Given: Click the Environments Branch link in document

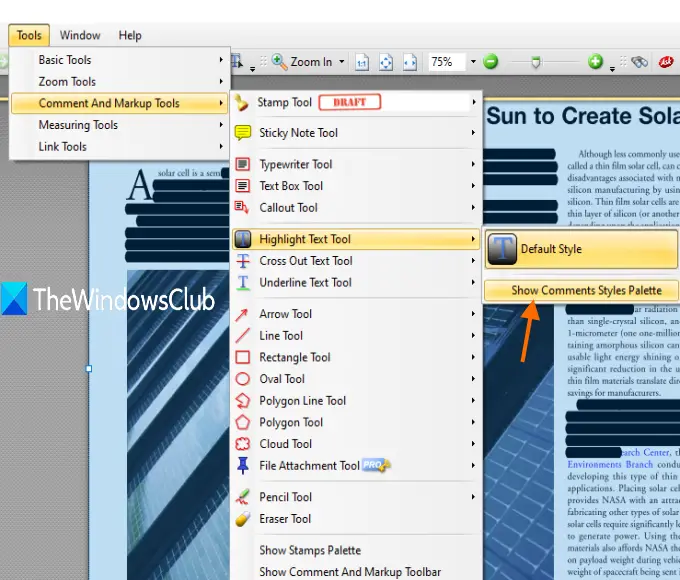Looking at the screenshot, I should (610, 464).
